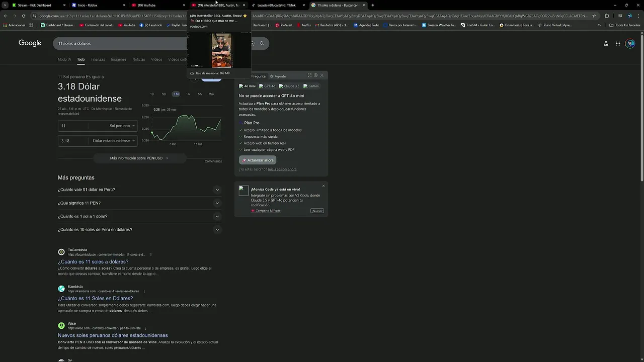644x362 pixels.
Task: Select the Claude 3.5 model chip
Action: [x=289, y=86]
